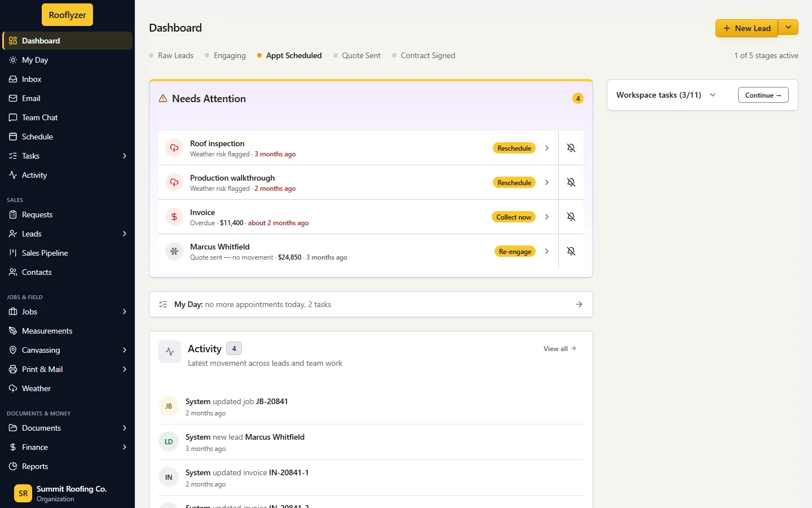Expand the Documents submenu
The height and width of the screenshot is (508, 812).
click(125, 428)
